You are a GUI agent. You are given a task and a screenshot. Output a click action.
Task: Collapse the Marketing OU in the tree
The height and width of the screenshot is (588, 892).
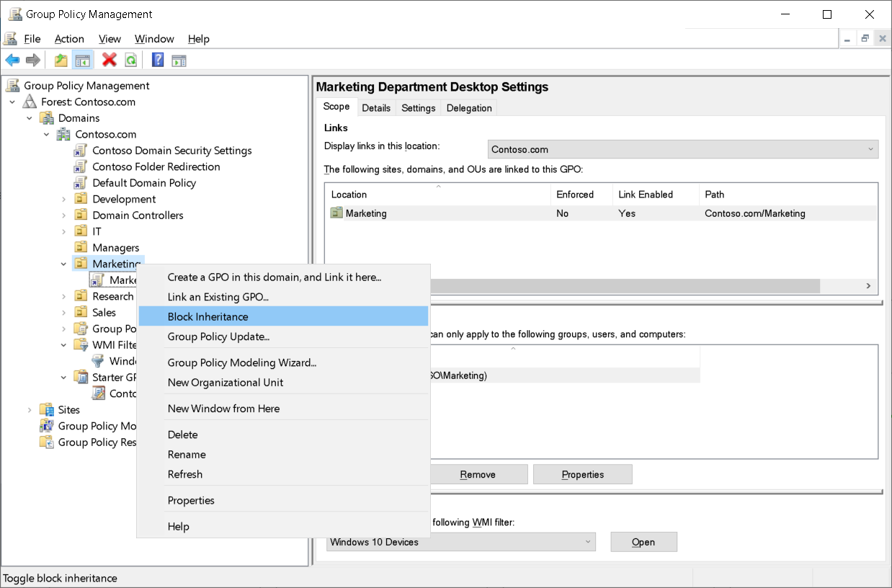click(63, 263)
